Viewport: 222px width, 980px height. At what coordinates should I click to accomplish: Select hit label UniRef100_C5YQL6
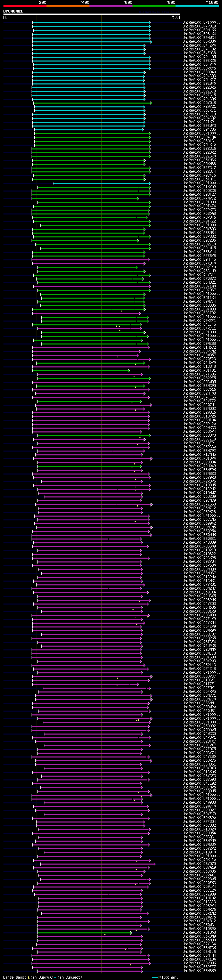tap(199, 103)
